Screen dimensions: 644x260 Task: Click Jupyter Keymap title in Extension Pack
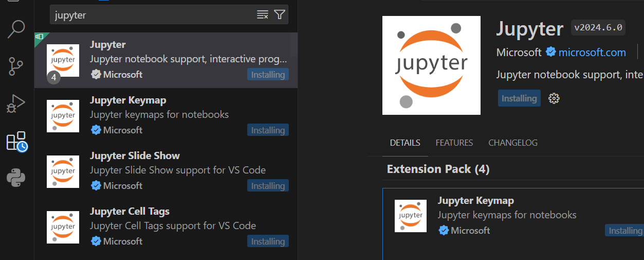[476, 200]
